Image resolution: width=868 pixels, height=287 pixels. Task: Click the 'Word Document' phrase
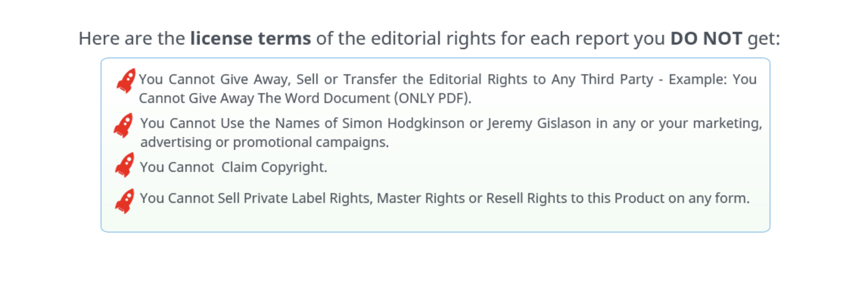pyautogui.click(x=337, y=98)
